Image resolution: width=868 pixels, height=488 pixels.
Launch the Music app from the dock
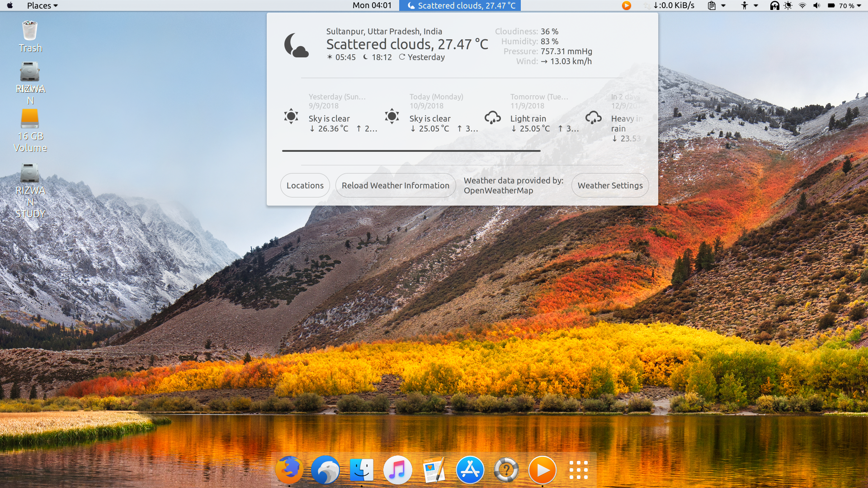pyautogui.click(x=397, y=470)
